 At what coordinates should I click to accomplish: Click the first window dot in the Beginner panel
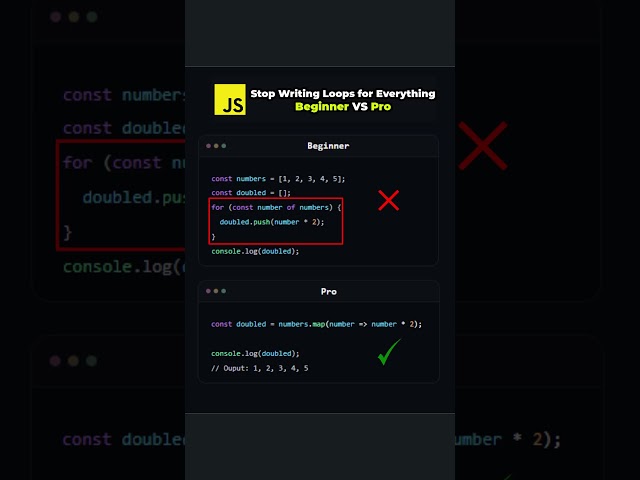(x=209, y=146)
